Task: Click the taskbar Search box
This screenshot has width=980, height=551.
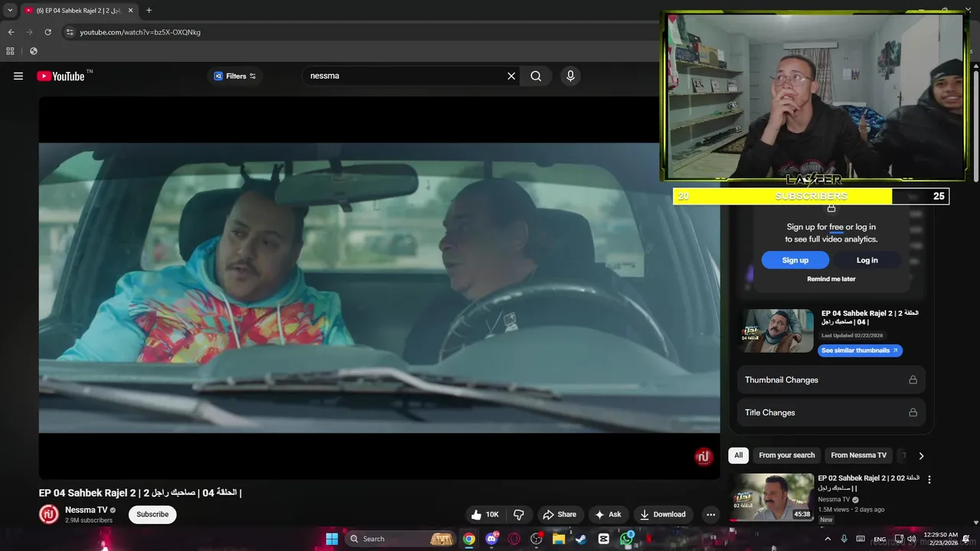Action: (x=400, y=539)
